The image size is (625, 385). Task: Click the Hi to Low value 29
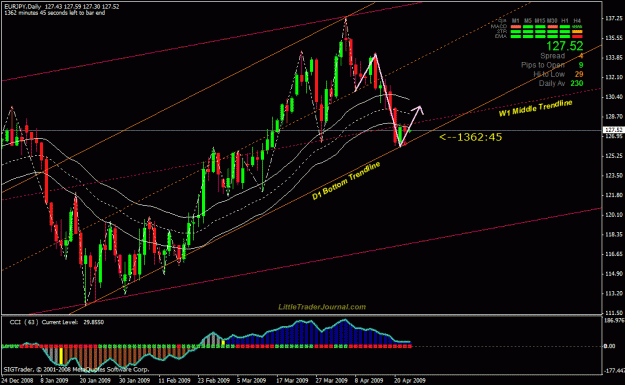coord(579,74)
